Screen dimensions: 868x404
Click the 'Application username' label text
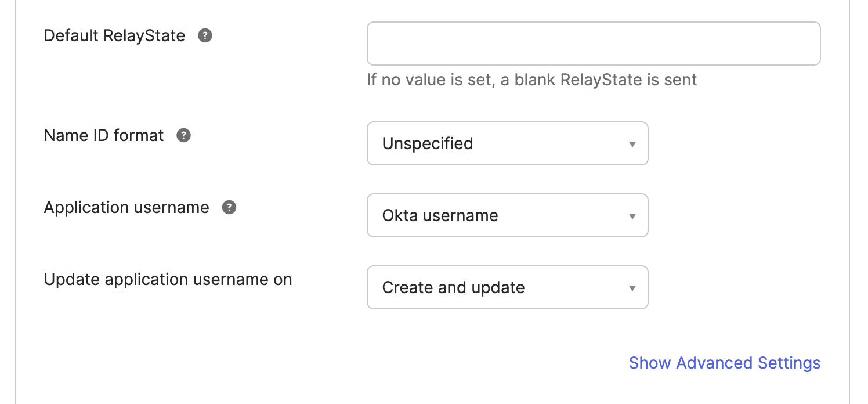point(126,208)
